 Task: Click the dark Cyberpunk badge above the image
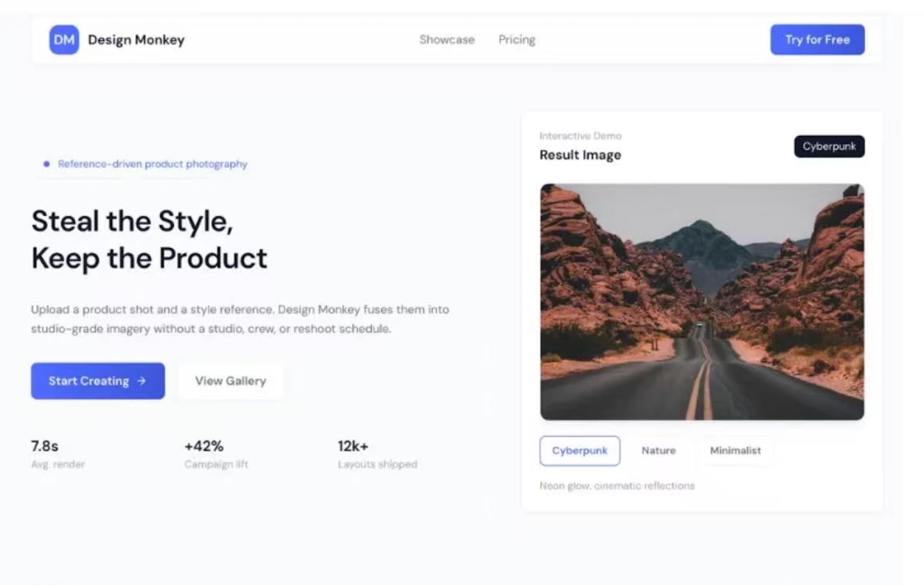829,146
